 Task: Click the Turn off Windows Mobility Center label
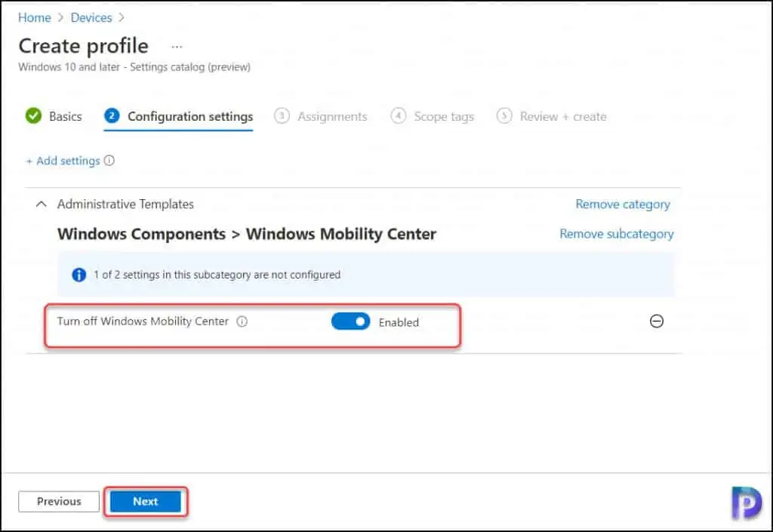[143, 321]
